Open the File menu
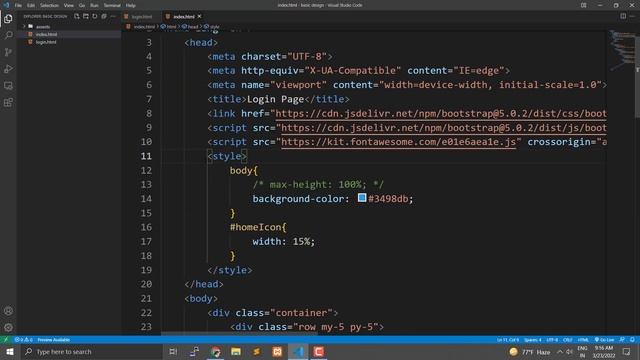The height and width of the screenshot is (360, 640). coord(18,5)
